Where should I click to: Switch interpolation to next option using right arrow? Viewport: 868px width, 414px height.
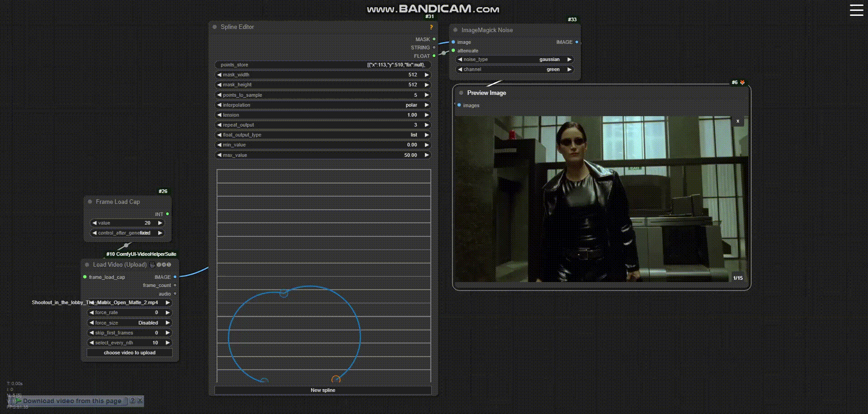point(426,105)
